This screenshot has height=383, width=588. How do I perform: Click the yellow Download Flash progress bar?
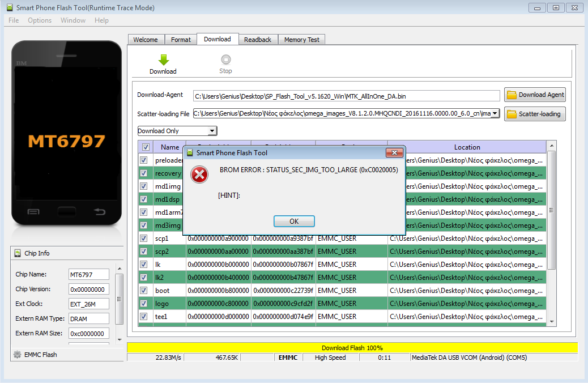click(x=352, y=348)
